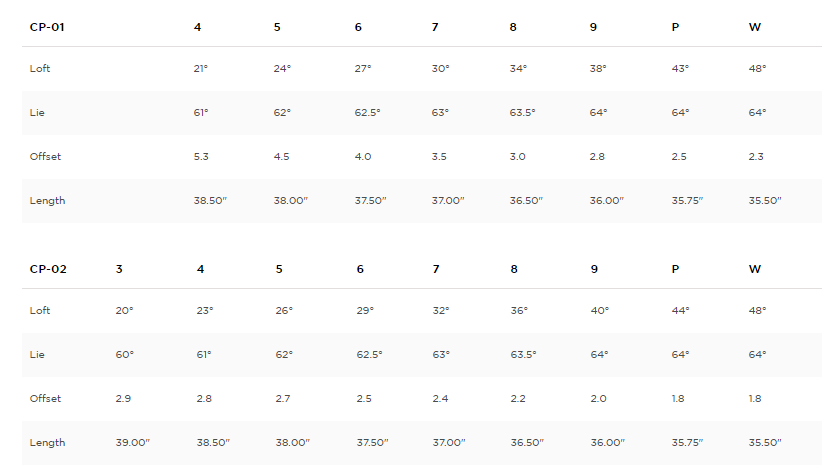Select the 34° loft value in CP-01
Screen dimensions: 839x471
point(518,68)
